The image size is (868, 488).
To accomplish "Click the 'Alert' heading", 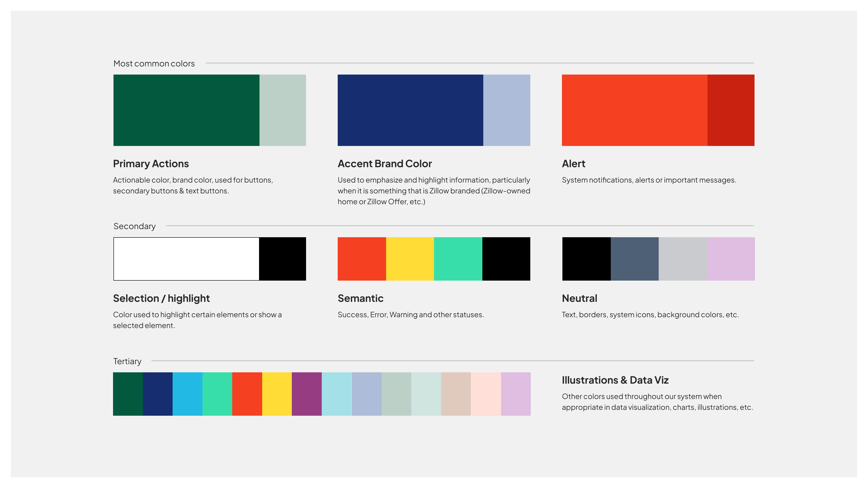I will (x=573, y=164).
